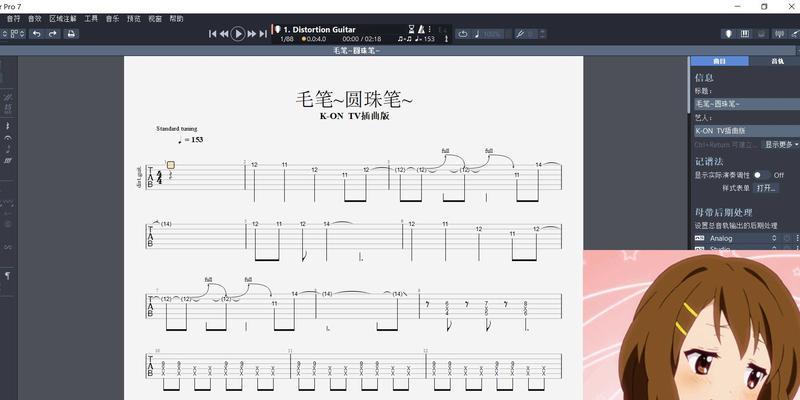The image size is (800, 400).
Task: Click the title input field 毛笔~圆珠笔~
Action: click(747, 104)
